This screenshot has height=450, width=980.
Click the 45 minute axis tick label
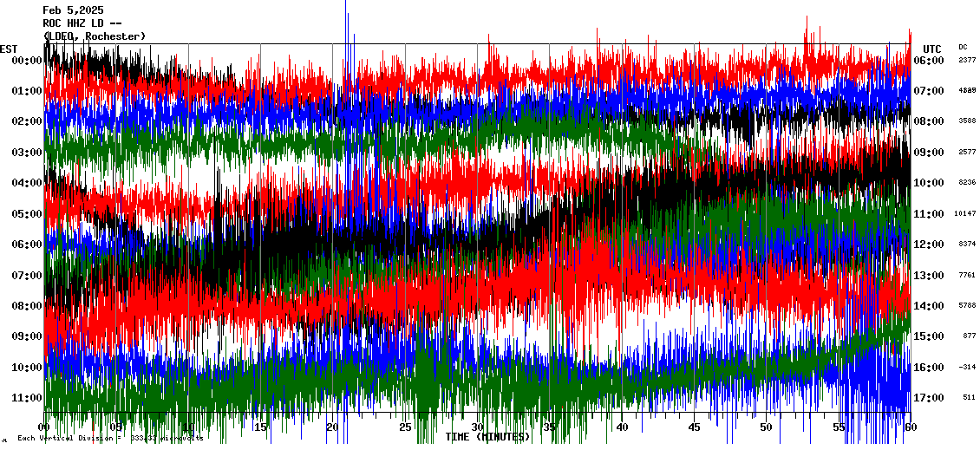694,427
